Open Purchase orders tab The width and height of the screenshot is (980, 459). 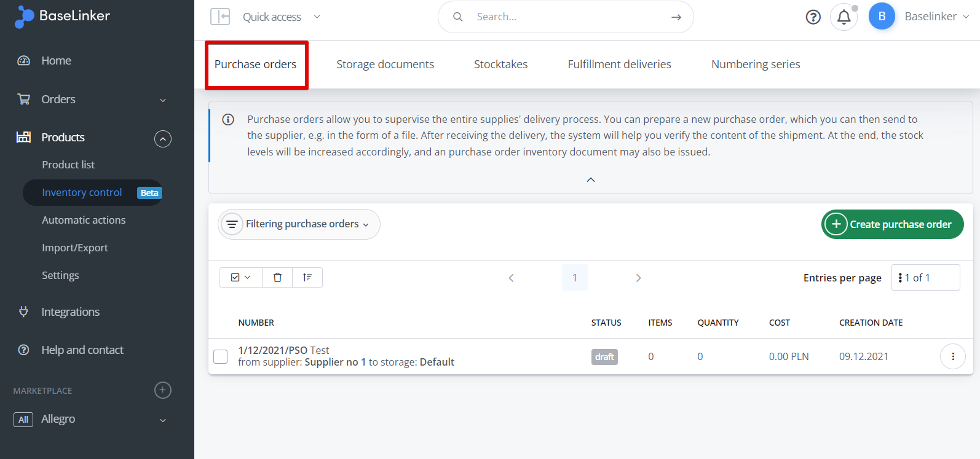point(256,65)
